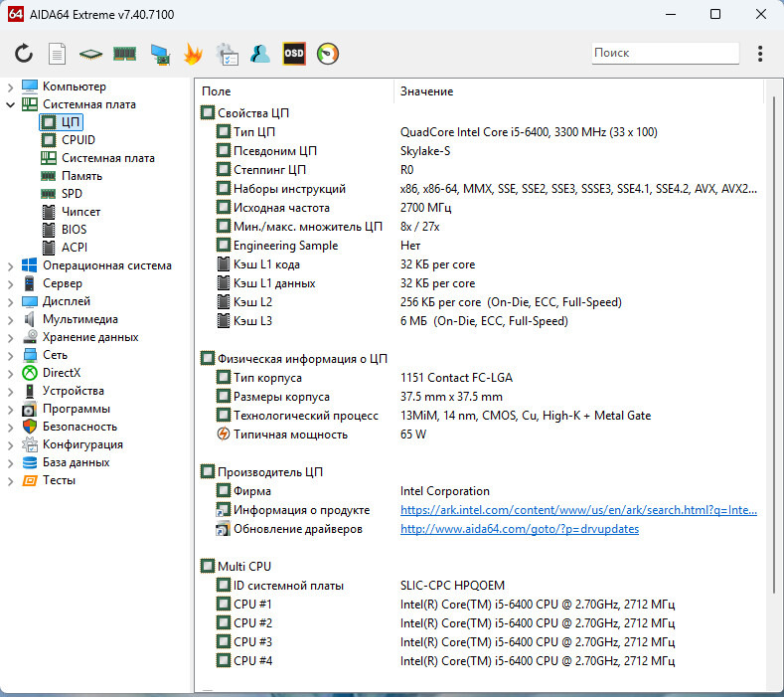Image resolution: width=784 pixels, height=697 pixels.
Task: Open the Report document icon
Action: 58,54
